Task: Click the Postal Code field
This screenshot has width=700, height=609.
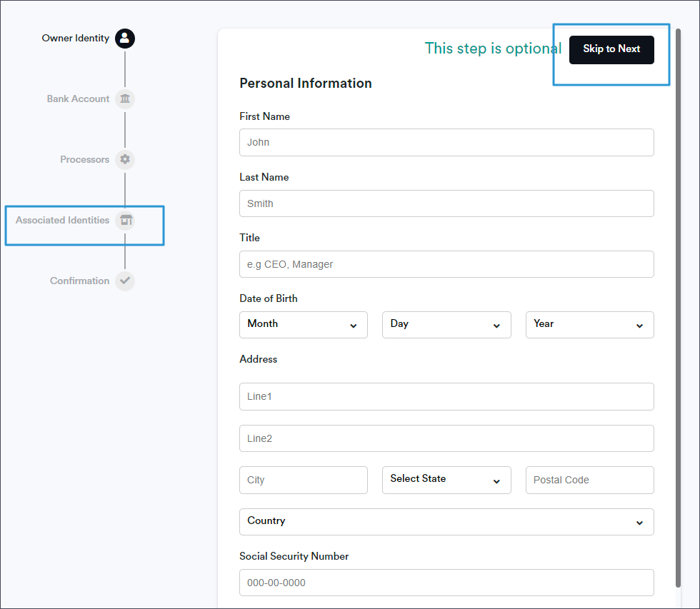Action: pos(590,480)
